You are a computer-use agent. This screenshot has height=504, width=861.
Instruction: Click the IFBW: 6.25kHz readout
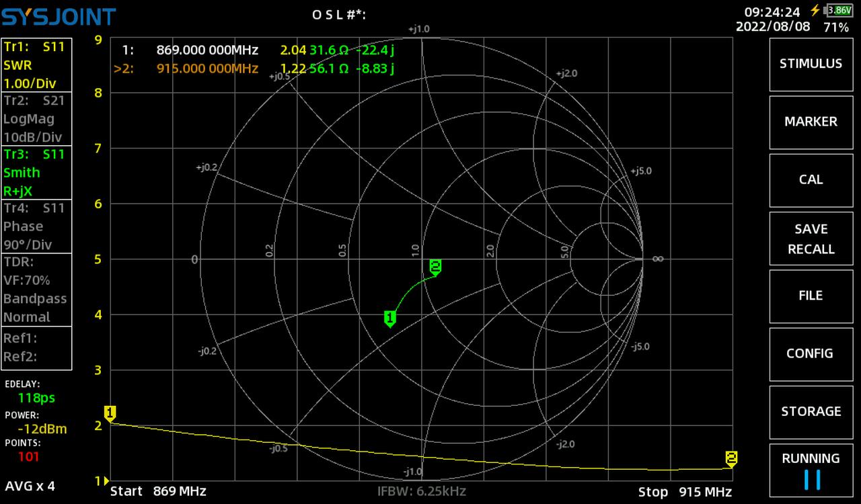pyautogui.click(x=421, y=491)
